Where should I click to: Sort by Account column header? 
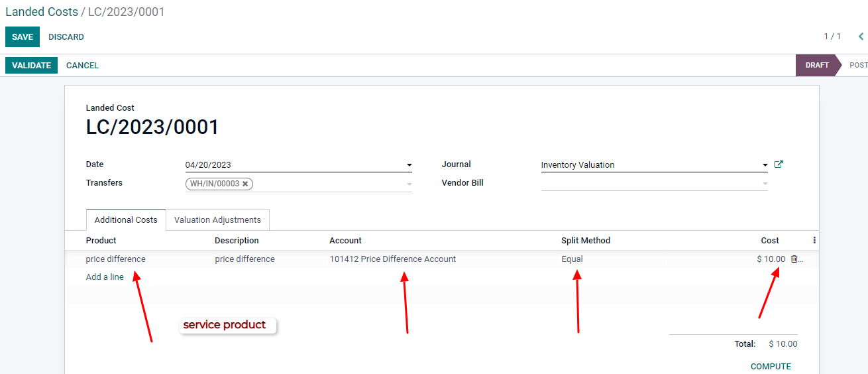pyautogui.click(x=346, y=240)
